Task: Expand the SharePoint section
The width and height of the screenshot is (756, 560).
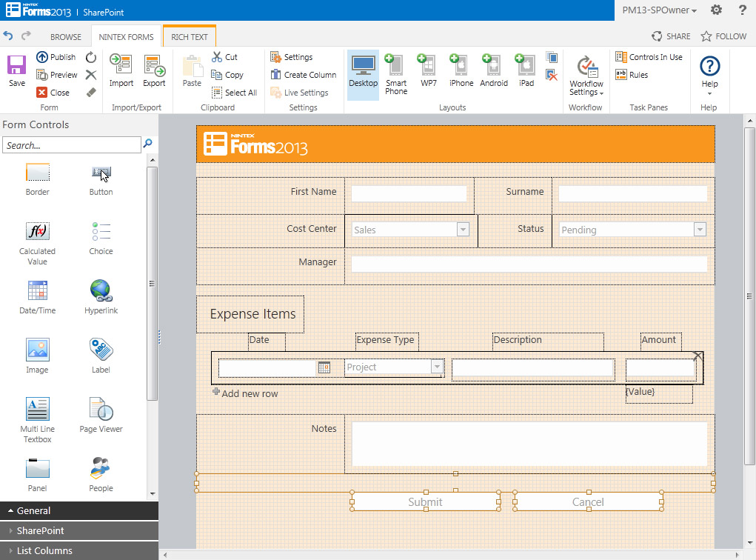Action: pyautogui.click(x=79, y=530)
